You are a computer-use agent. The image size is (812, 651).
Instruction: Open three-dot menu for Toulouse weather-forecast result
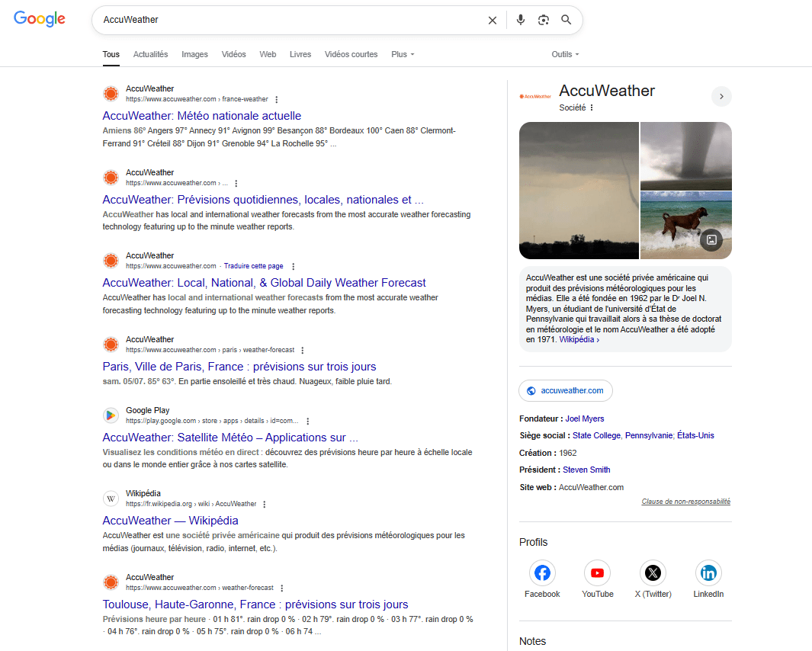point(281,588)
